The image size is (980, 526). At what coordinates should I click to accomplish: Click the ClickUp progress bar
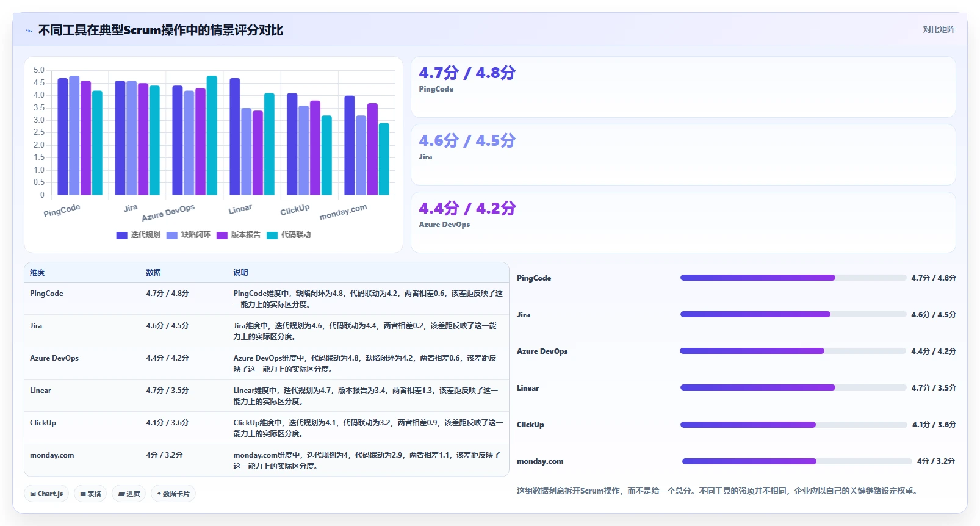(793, 424)
